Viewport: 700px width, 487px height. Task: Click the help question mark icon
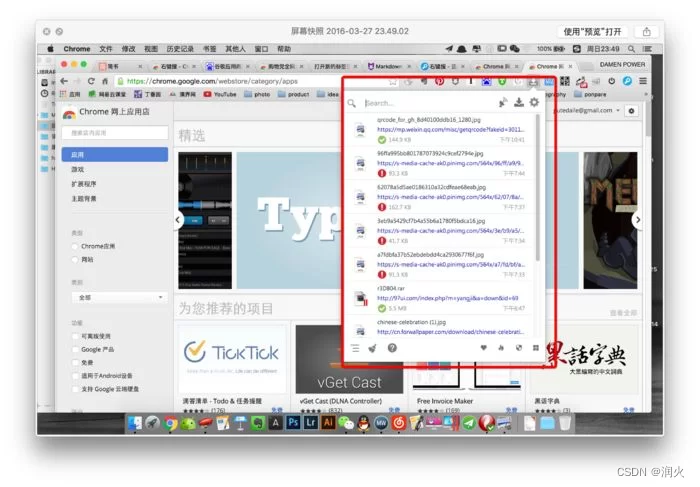point(392,348)
